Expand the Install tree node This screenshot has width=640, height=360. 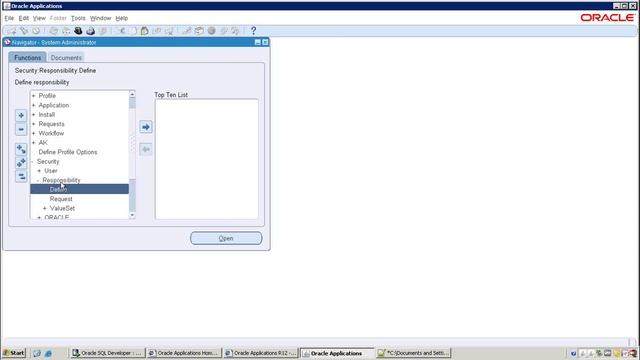[33, 115]
